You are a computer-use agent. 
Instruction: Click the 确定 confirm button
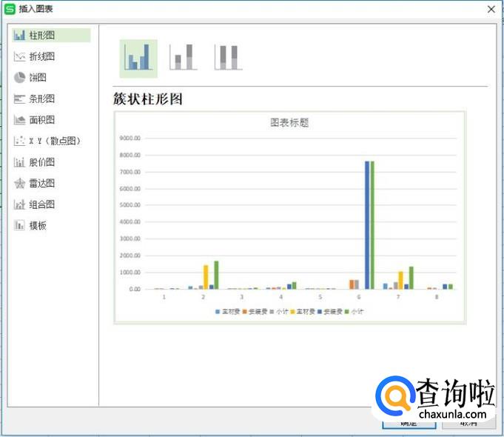[409, 424]
